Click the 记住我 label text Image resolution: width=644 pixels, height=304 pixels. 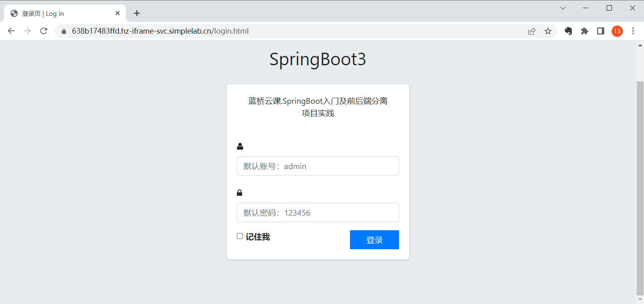tap(258, 237)
